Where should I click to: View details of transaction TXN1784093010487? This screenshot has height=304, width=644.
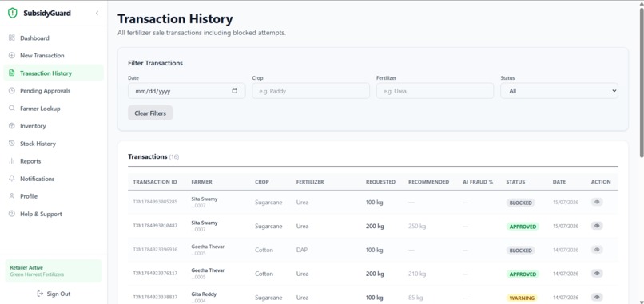tap(597, 226)
